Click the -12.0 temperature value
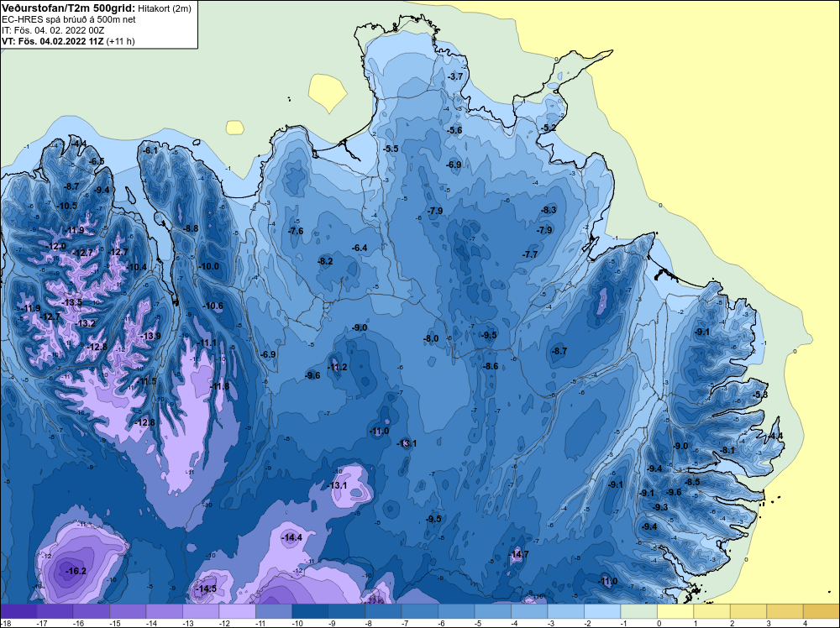This screenshot has height=628, width=840. [55, 246]
